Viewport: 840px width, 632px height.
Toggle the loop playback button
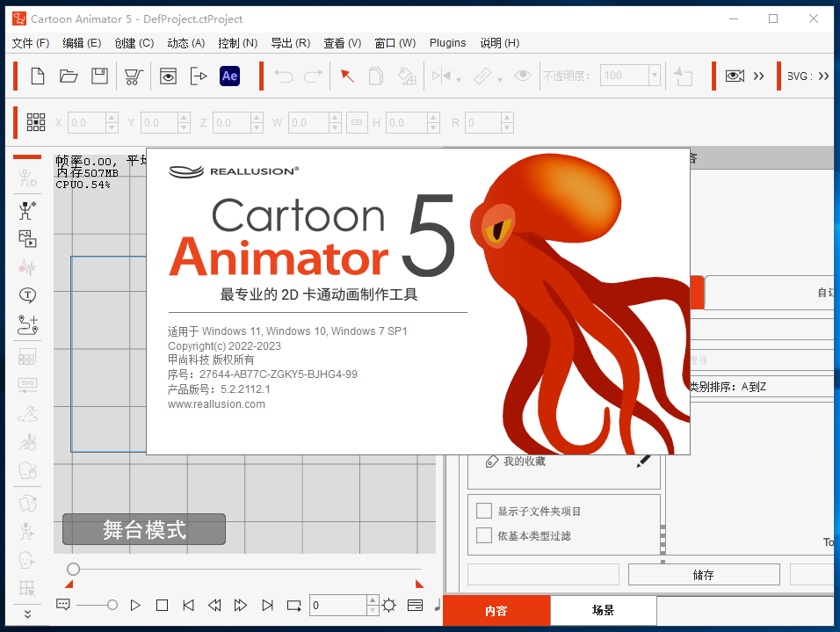click(x=294, y=605)
